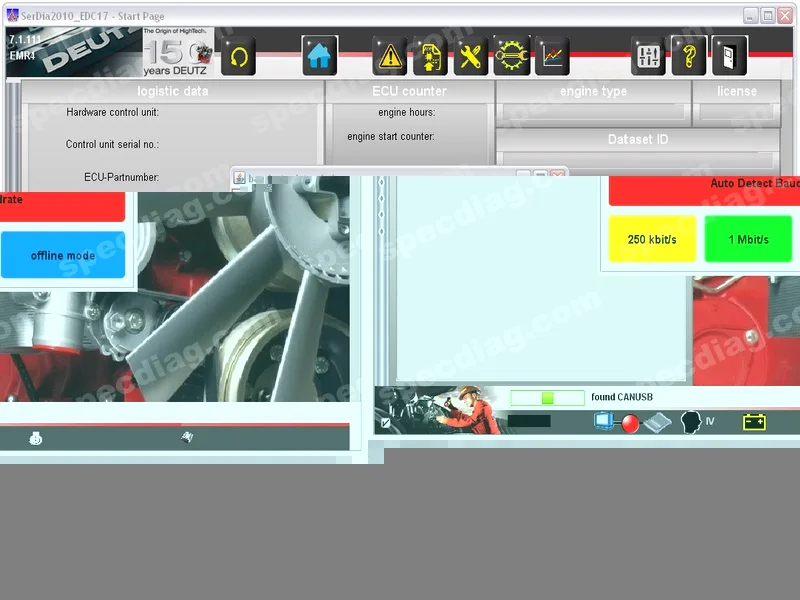Open the warning triangle error memory icon

click(x=390, y=56)
